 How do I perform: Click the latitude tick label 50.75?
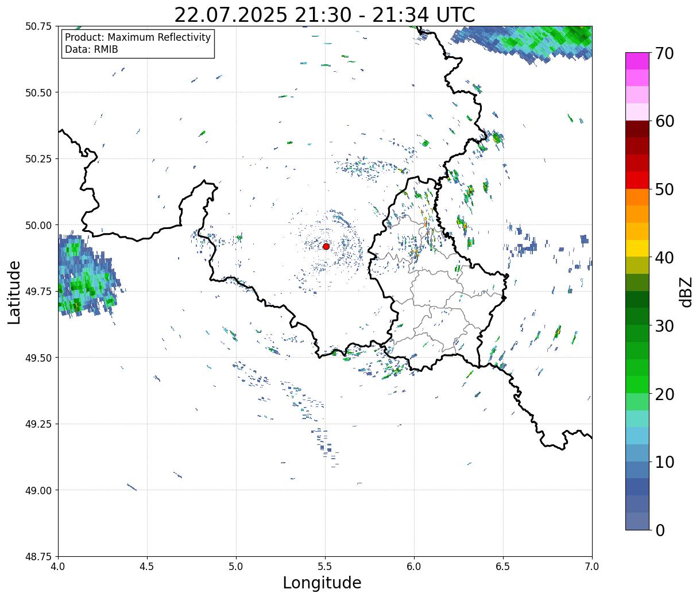point(38,26)
